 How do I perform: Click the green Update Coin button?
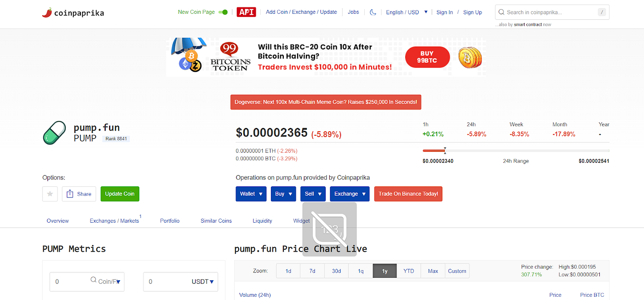point(120,194)
